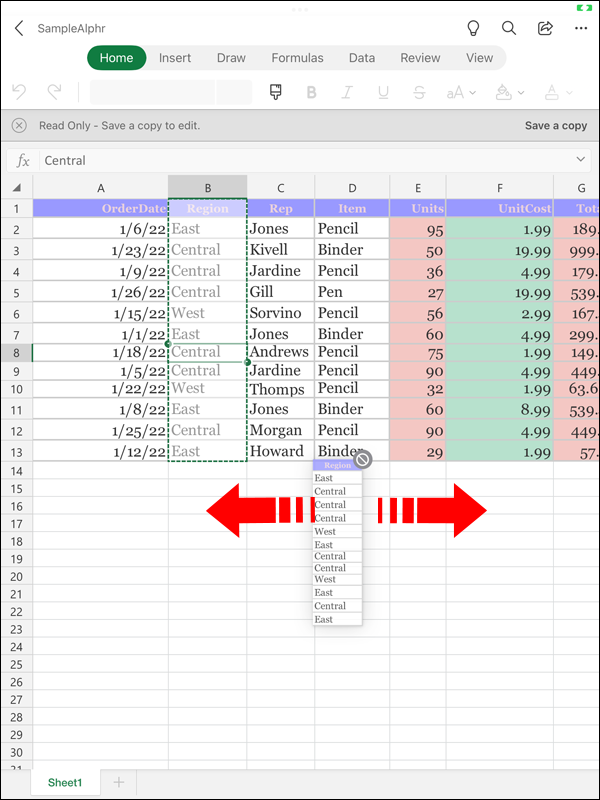
Task: Click units cell with 95
Action: pos(418,229)
